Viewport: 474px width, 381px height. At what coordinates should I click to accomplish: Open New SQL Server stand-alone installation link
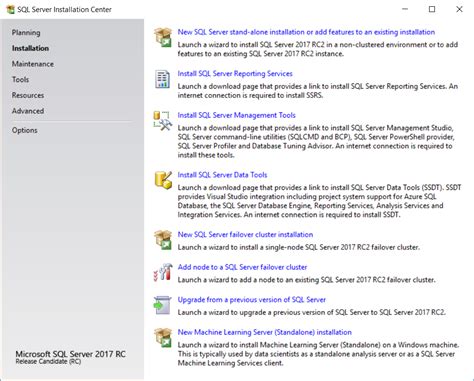click(x=306, y=32)
